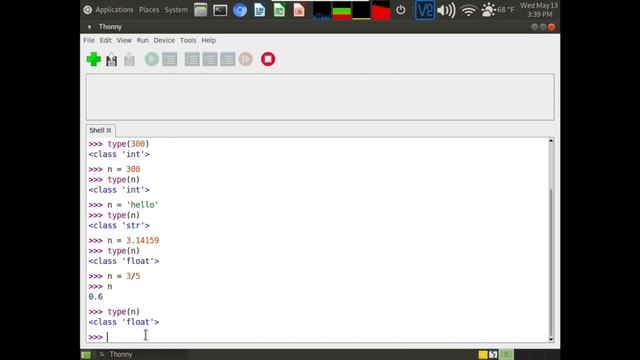The height and width of the screenshot is (360, 640).
Task: Resume execution from the debugger
Action: click(246, 59)
